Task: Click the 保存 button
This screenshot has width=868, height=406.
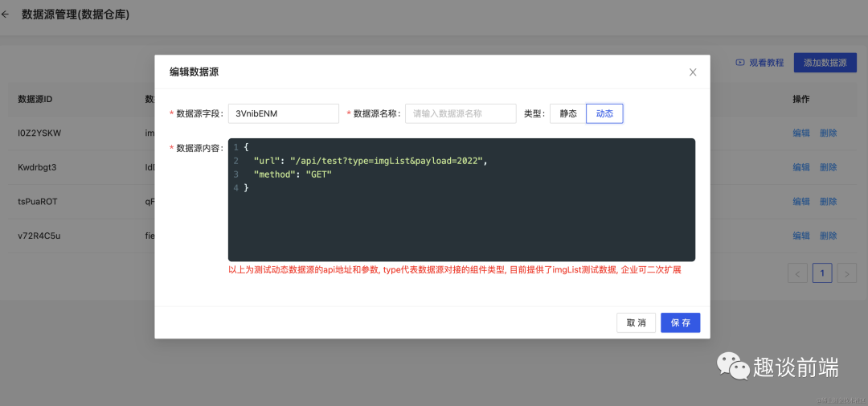Action: coord(681,323)
